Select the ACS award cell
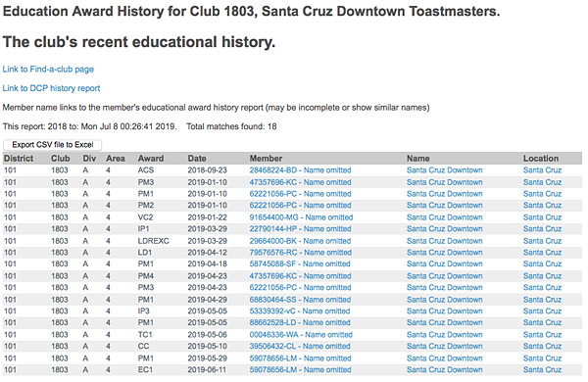 (146, 170)
